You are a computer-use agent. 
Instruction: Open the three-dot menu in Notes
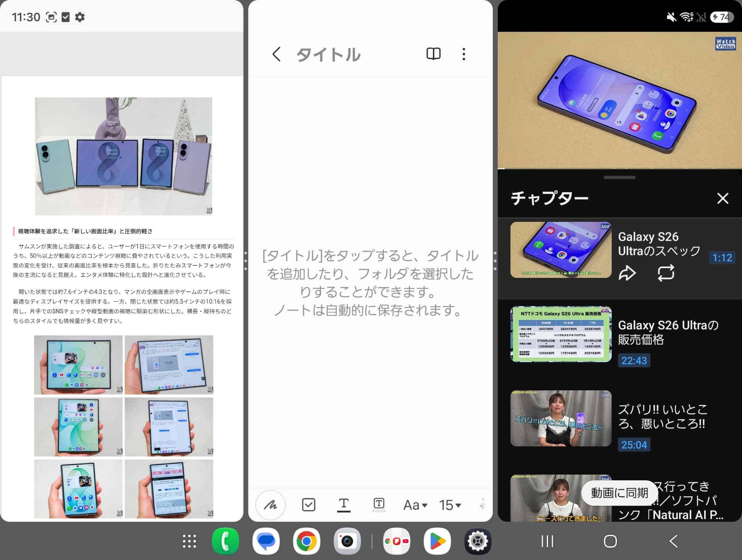coord(464,54)
